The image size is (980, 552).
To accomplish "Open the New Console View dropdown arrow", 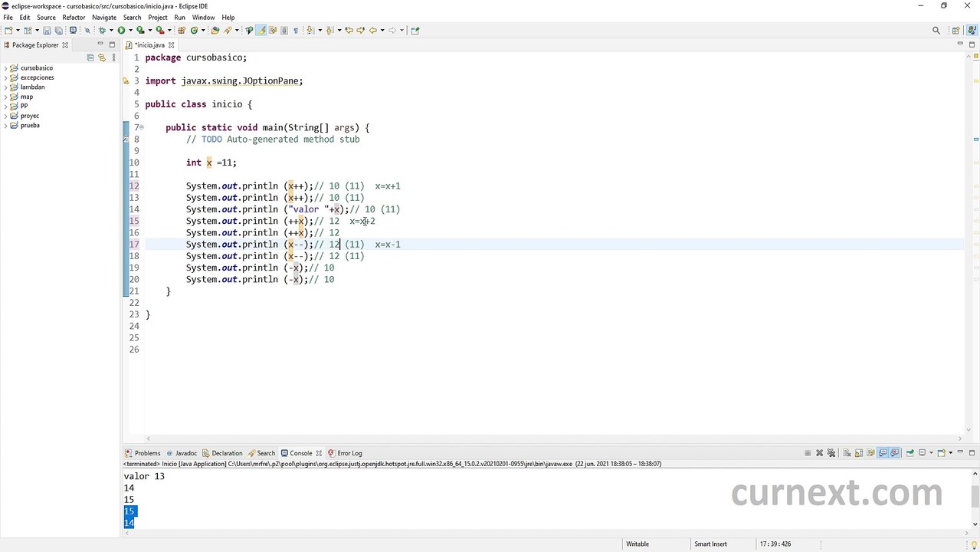I will pyautogui.click(x=951, y=453).
